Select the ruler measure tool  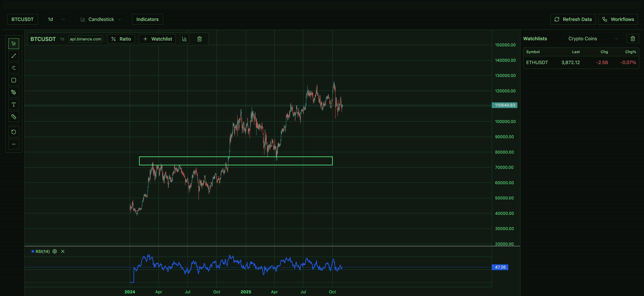[14, 117]
